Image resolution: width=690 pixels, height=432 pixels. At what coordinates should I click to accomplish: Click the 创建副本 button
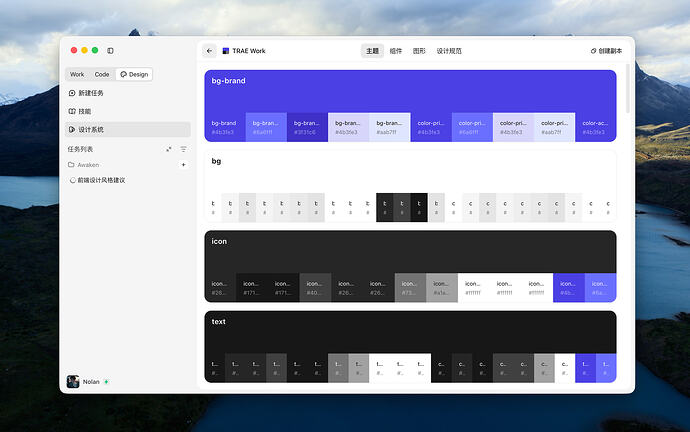click(606, 51)
